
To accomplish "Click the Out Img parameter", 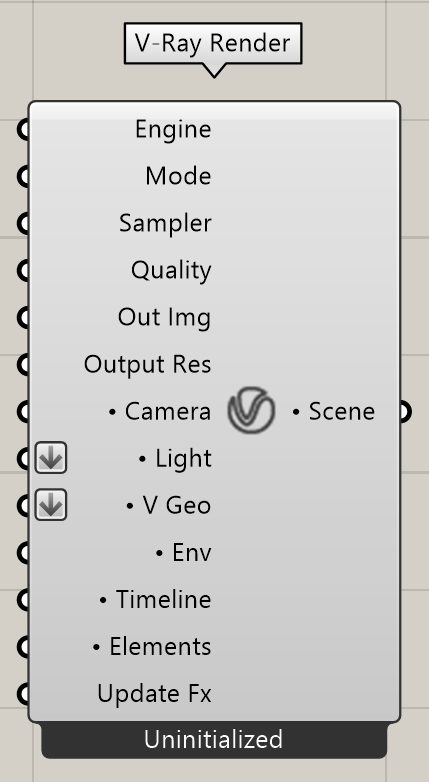I will point(164,318).
